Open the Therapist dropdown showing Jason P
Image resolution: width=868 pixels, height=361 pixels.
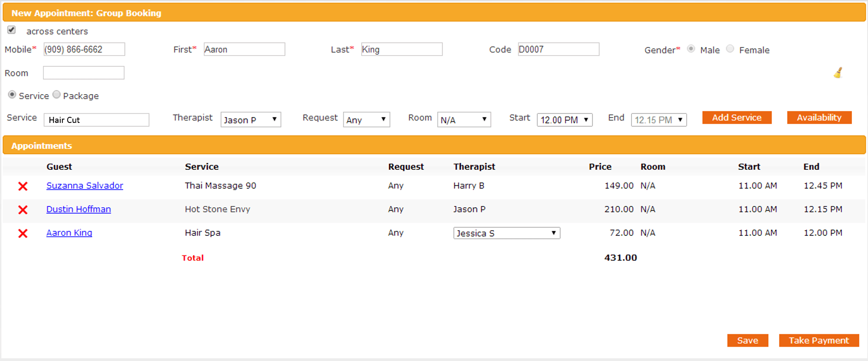[x=250, y=120]
